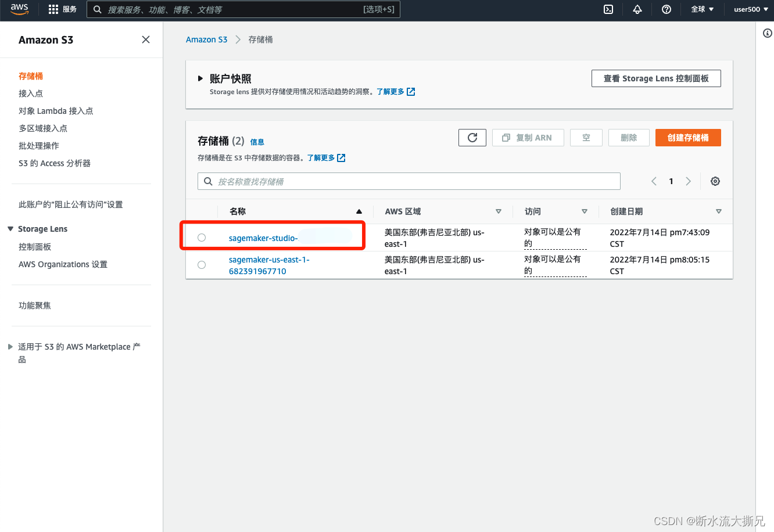
Task: Go to next page of buckets
Action: [x=688, y=181]
